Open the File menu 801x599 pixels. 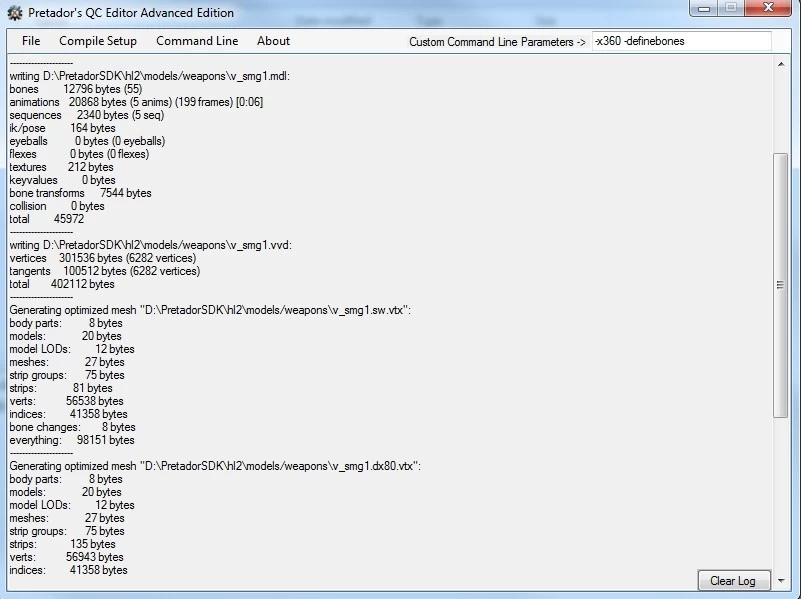pos(31,41)
